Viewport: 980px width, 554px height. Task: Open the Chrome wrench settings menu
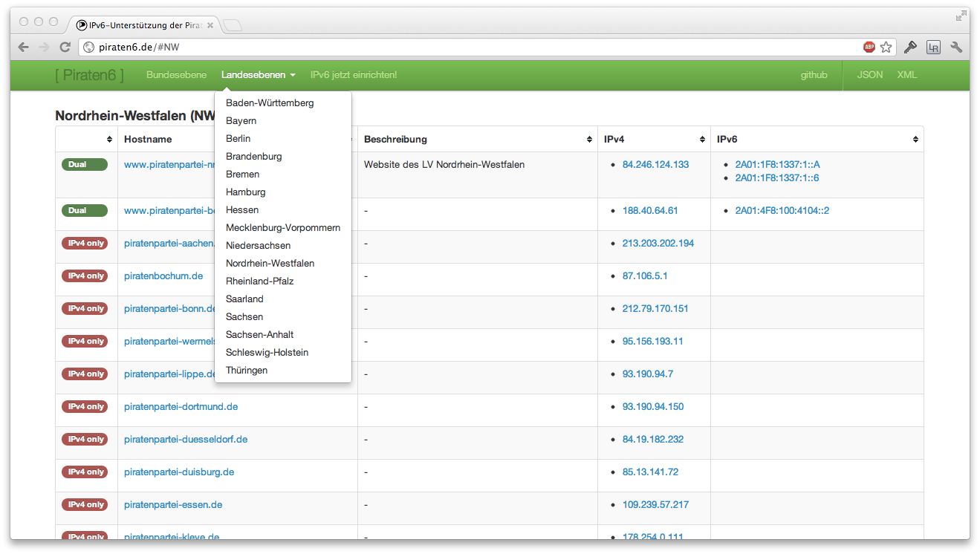point(956,47)
